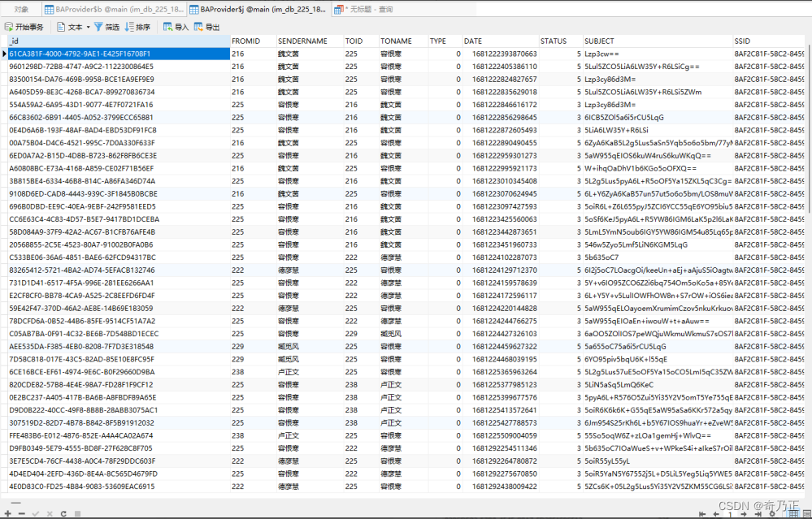Click the _id column header
Image resolution: width=812 pixels, height=519 pixels.
[119, 41]
